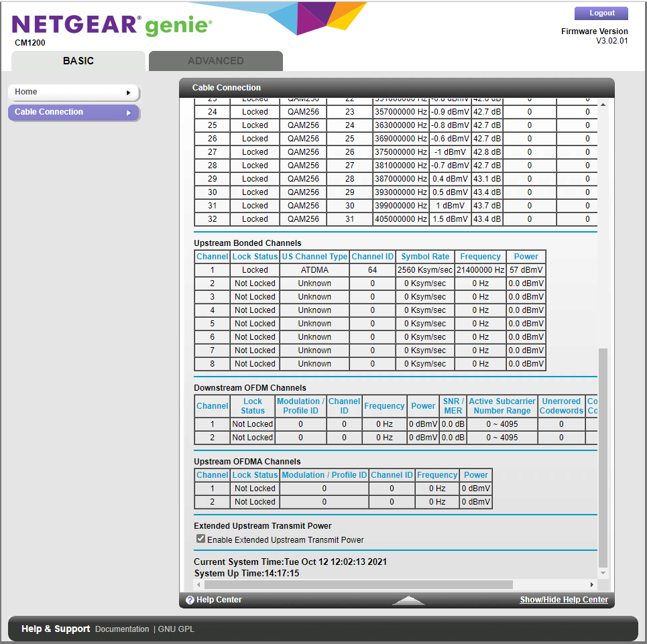Image resolution: width=647 pixels, height=644 pixels.
Task: Open the Documentation link
Action: pos(122,629)
